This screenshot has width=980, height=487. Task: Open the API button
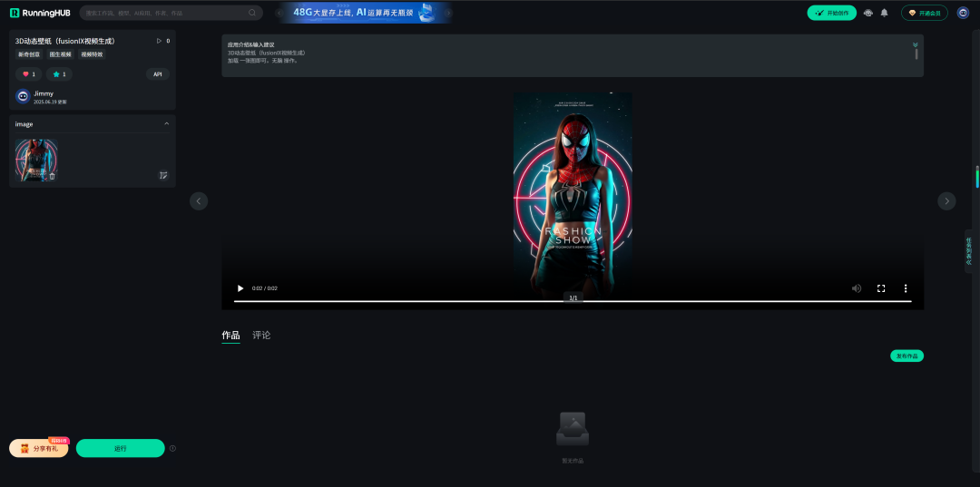(x=158, y=74)
